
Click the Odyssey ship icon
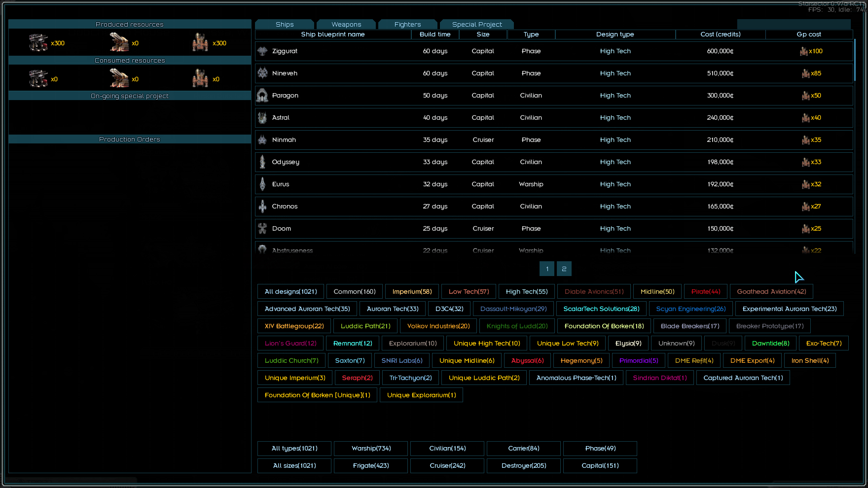[x=262, y=162]
